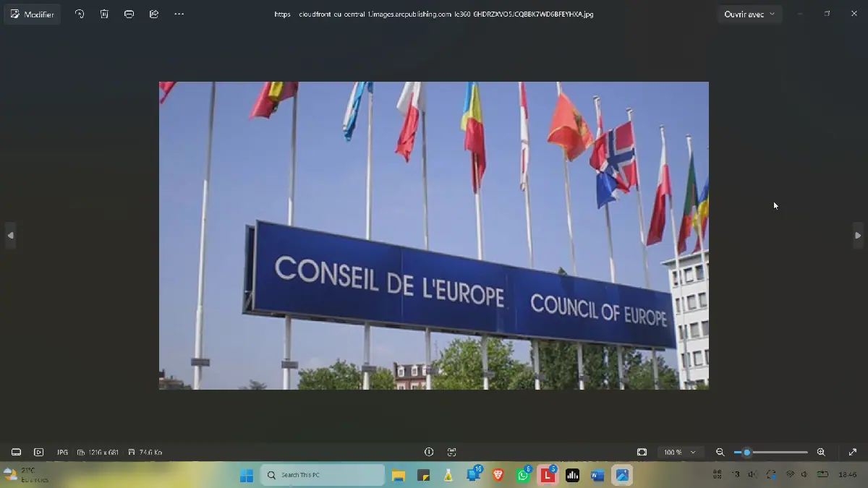
Task: Click the zoom out magnifier
Action: click(x=720, y=453)
